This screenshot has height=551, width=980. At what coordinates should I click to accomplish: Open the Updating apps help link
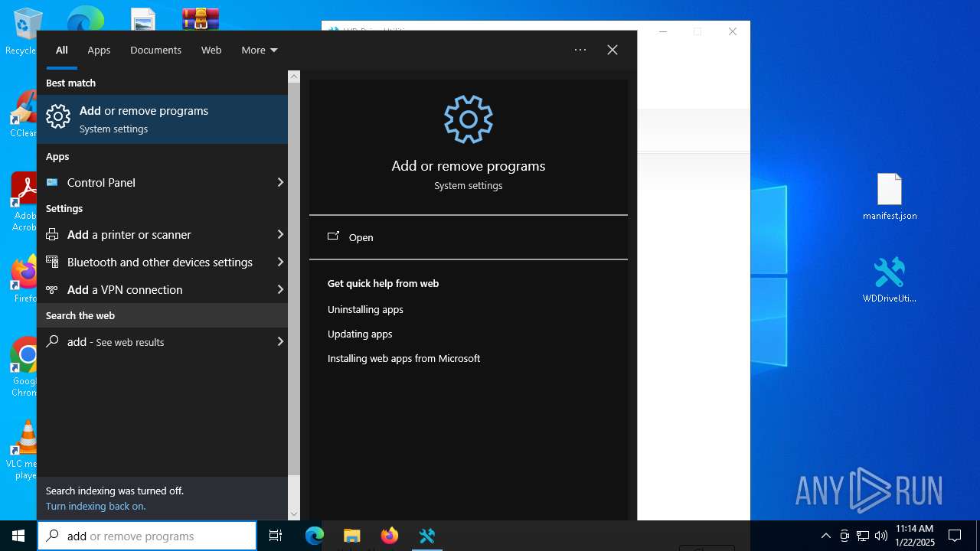coord(360,334)
